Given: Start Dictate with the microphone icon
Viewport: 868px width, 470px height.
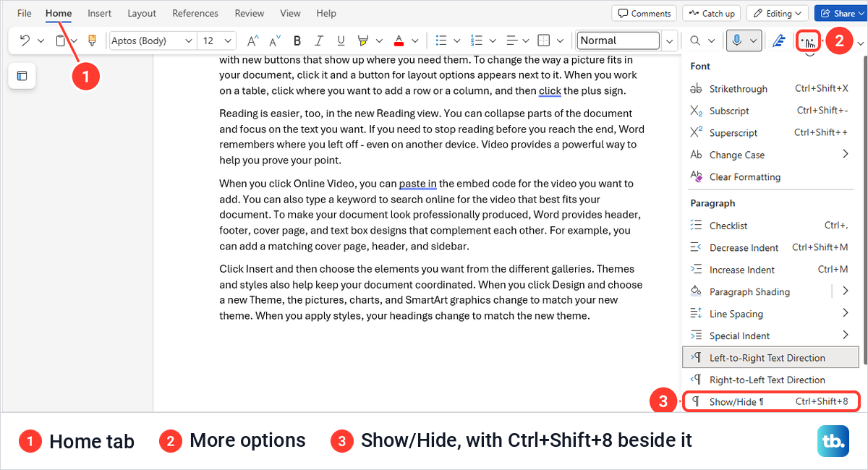Looking at the screenshot, I should pos(736,40).
